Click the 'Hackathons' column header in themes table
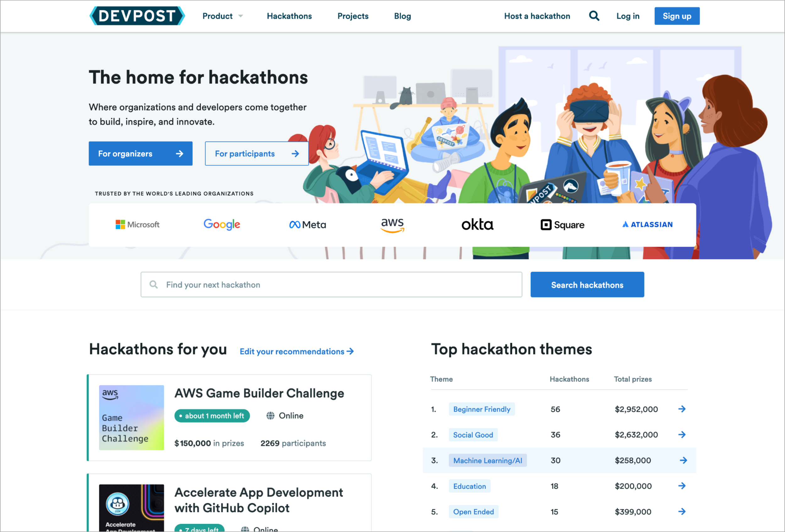This screenshot has width=785, height=532. pos(569,379)
